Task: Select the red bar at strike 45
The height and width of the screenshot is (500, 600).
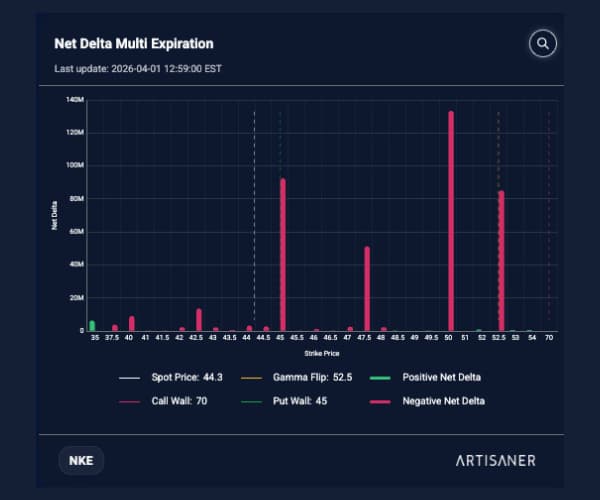Action: point(283,255)
